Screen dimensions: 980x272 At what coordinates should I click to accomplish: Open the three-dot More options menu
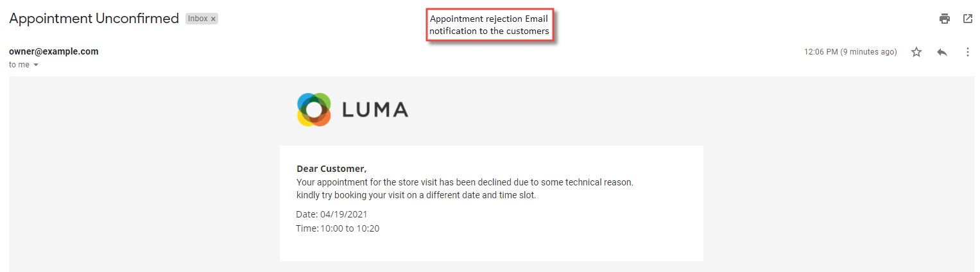(x=968, y=52)
